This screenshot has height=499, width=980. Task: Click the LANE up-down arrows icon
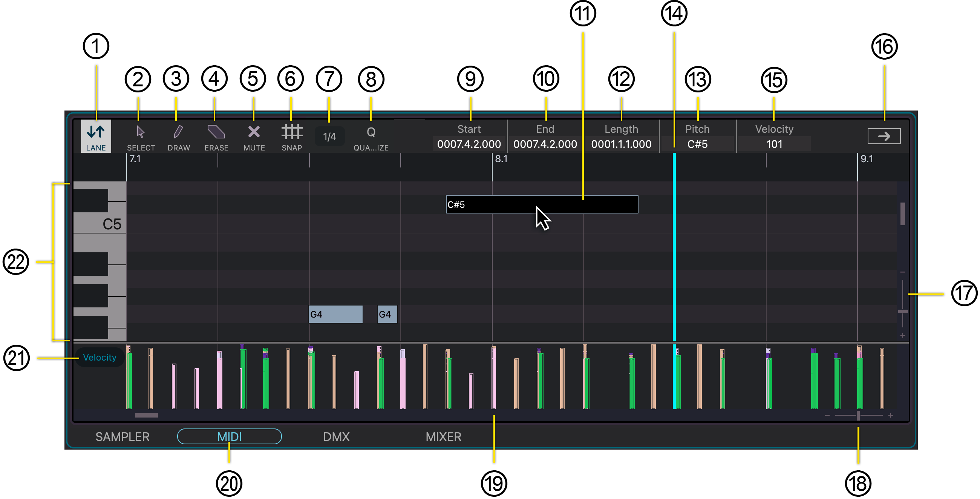coord(96,132)
